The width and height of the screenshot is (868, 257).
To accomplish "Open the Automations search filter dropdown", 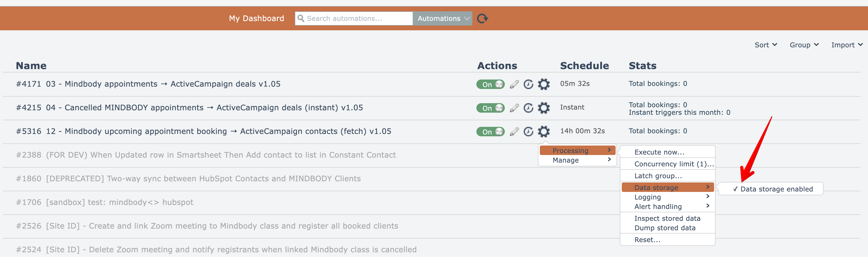I will tap(443, 18).
